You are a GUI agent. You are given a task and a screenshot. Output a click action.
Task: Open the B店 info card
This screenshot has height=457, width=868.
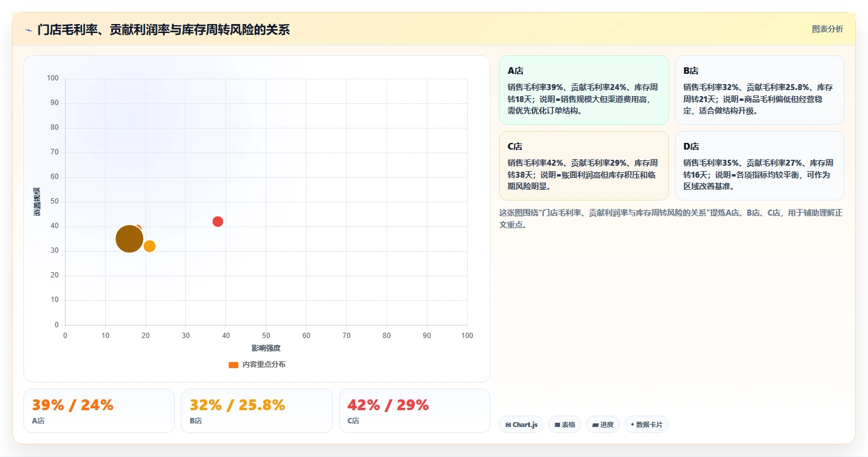coord(759,90)
